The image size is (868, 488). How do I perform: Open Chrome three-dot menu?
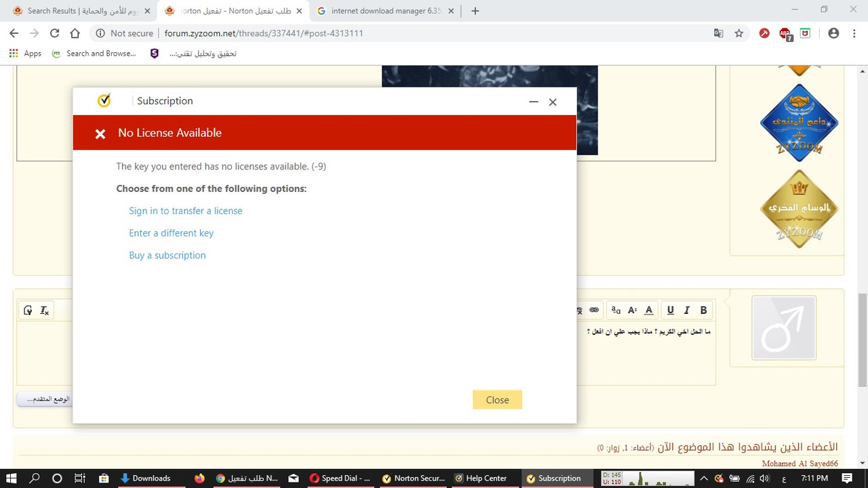(x=854, y=33)
